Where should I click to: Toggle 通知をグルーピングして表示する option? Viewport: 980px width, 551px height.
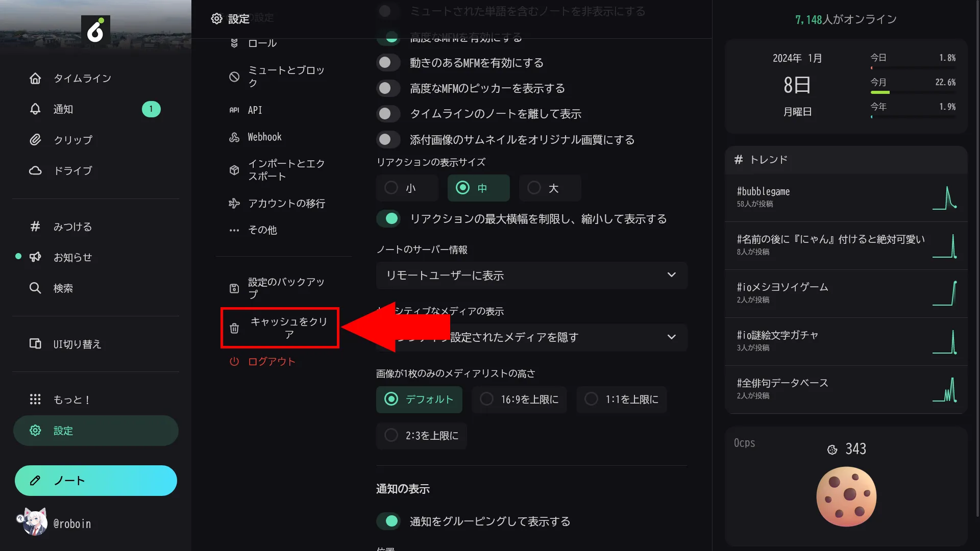coord(390,521)
